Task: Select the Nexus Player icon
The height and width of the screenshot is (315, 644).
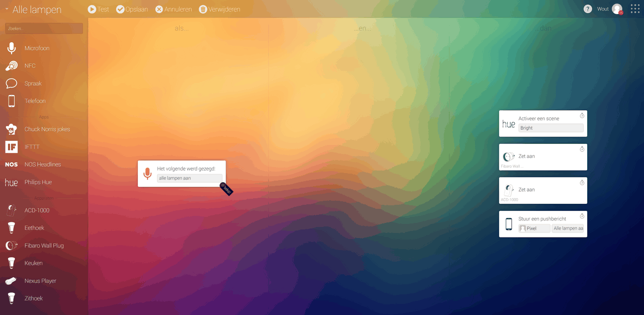Action: pyautogui.click(x=12, y=281)
